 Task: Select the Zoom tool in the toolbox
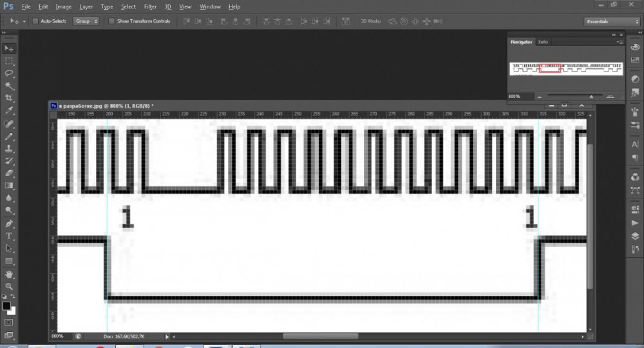coord(8,287)
